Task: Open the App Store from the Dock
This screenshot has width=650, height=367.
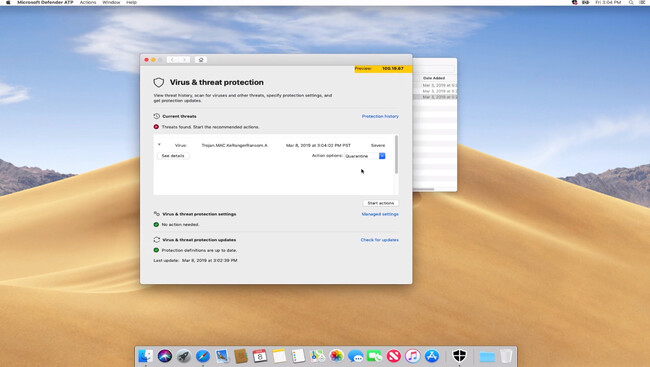Action: tap(432, 356)
